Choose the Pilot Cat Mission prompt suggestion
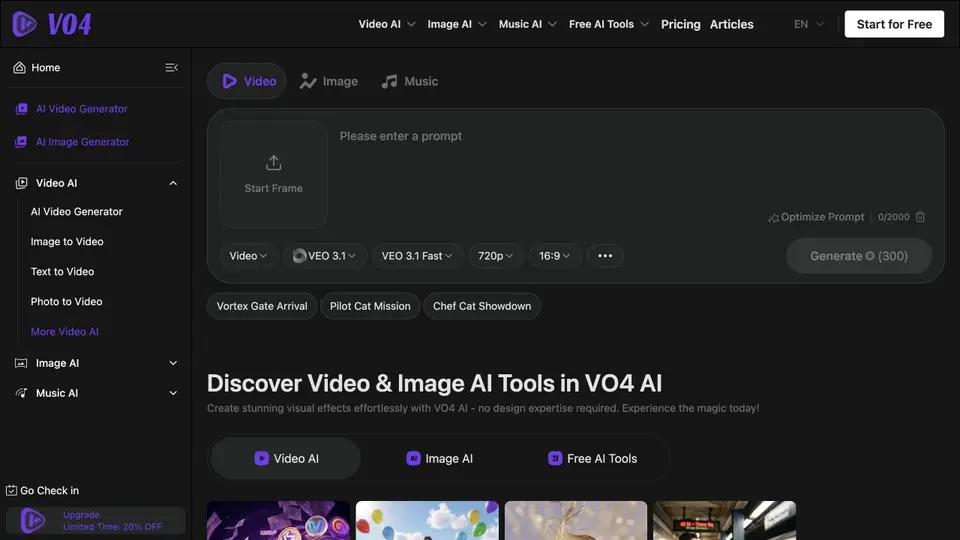The image size is (960, 540). [x=370, y=306]
